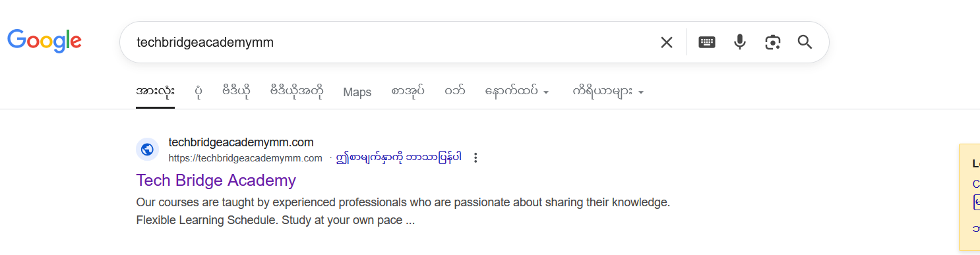This screenshot has height=255, width=980.
Task: Click the globe favicon of techbridgeacademymm.com
Action: [x=147, y=150]
